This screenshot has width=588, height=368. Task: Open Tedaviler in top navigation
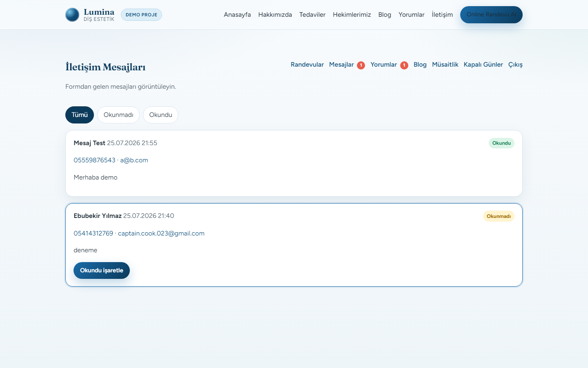pyautogui.click(x=312, y=15)
